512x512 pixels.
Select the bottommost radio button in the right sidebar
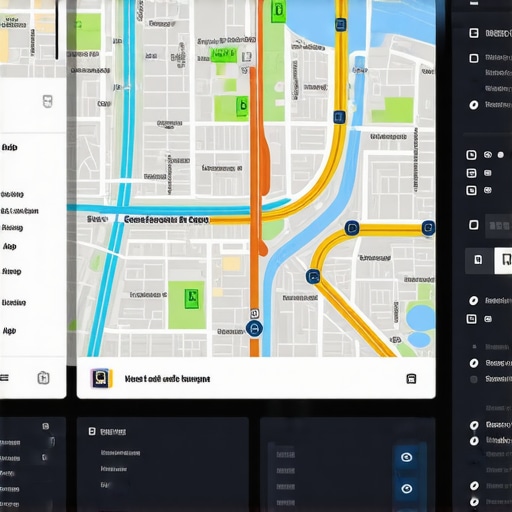(x=474, y=502)
